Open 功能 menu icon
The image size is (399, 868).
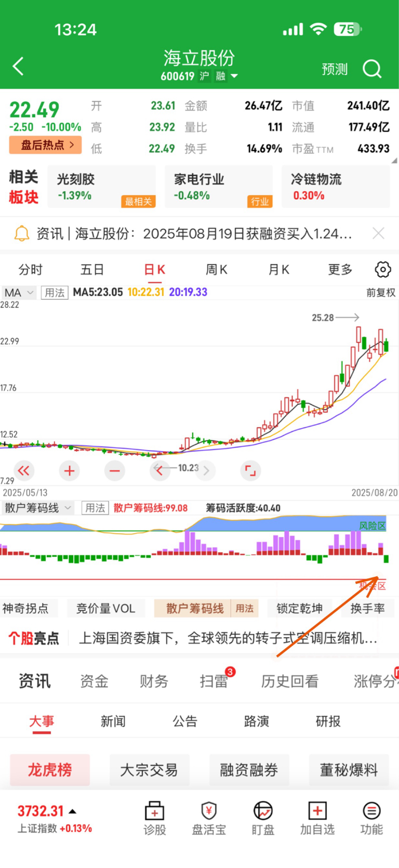tap(371, 818)
